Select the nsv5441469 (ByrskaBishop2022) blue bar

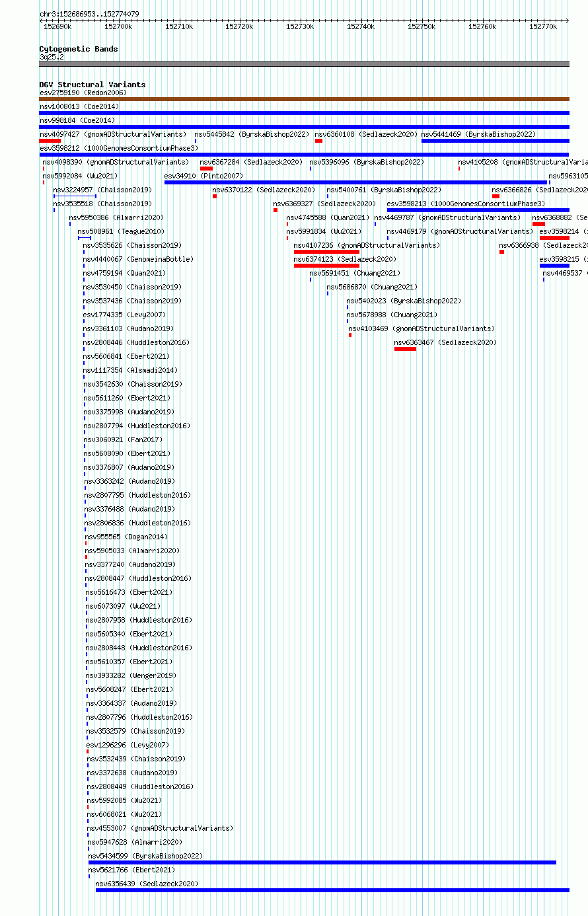(496, 141)
